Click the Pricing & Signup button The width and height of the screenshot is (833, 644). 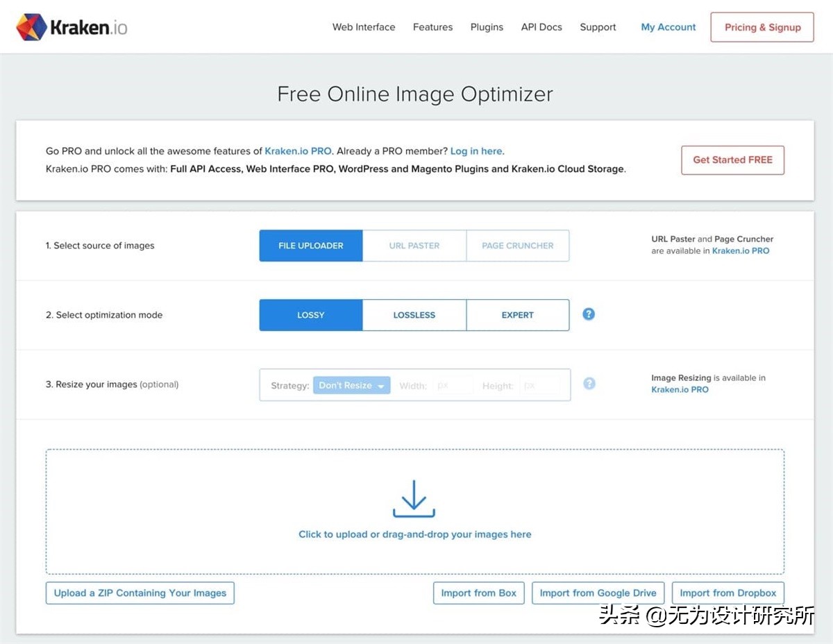[x=762, y=28]
